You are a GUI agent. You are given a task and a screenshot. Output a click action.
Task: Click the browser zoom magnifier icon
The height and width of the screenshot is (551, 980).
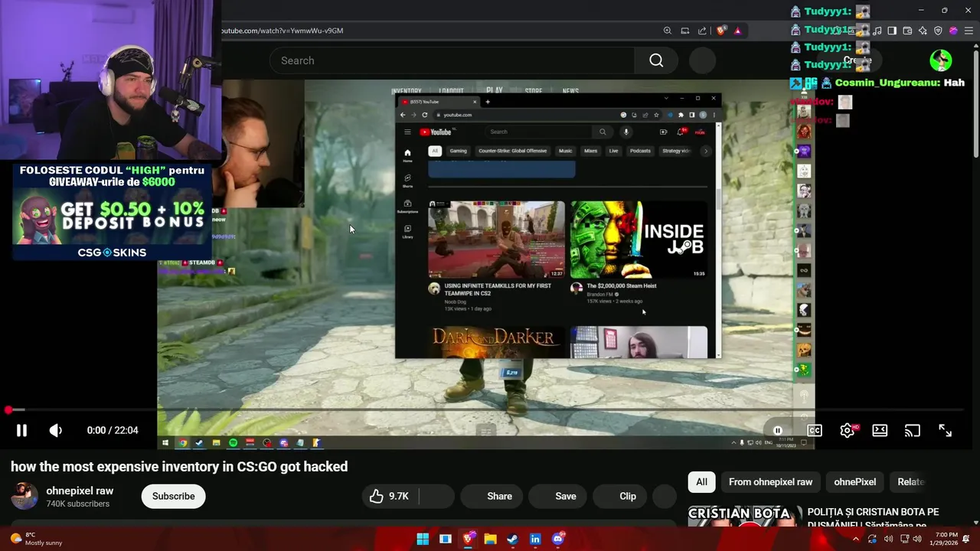(x=668, y=31)
